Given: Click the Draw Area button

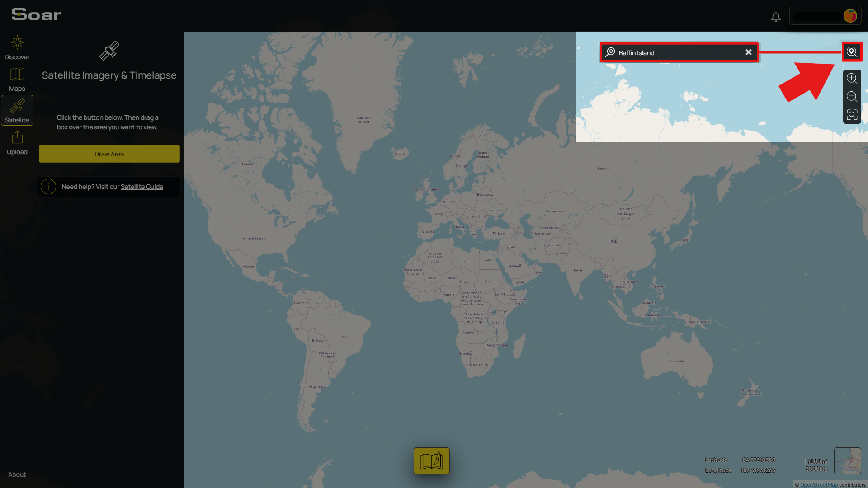Looking at the screenshot, I should pyautogui.click(x=109, y=154).
